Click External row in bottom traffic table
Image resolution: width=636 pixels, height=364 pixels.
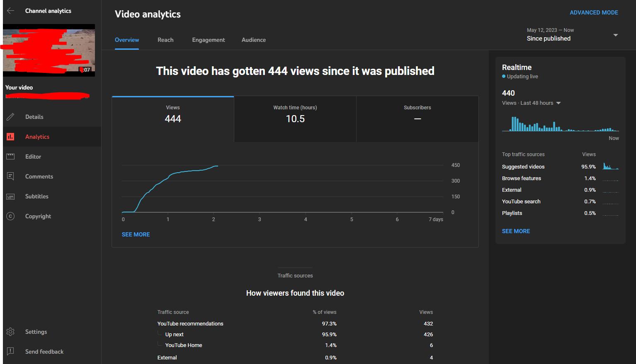click(x=295, y=357)
